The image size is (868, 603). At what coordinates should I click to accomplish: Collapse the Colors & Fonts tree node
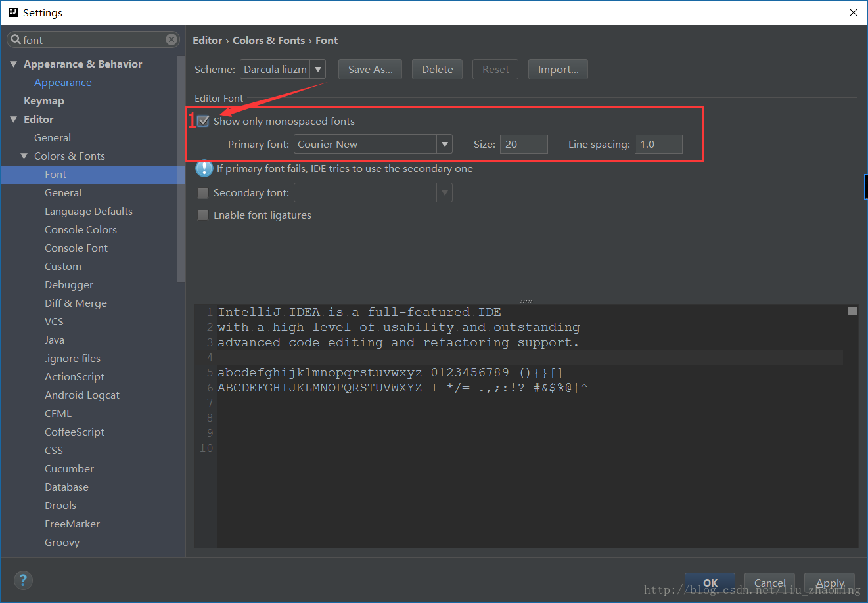point(24,156)
